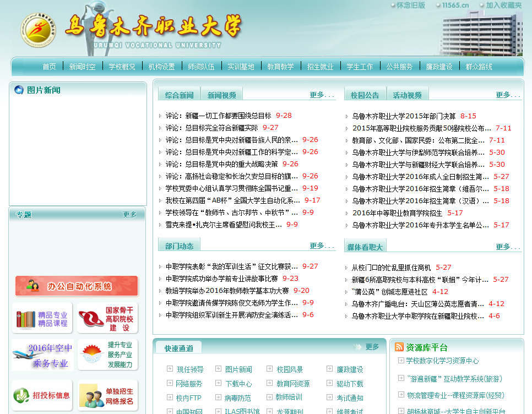Open the 招投标信息 banner

point(42,395)
